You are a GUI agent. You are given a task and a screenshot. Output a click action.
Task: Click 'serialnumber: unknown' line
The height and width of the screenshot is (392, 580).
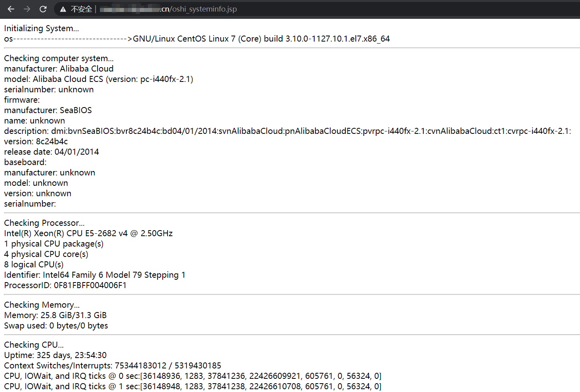click(49, 90)
